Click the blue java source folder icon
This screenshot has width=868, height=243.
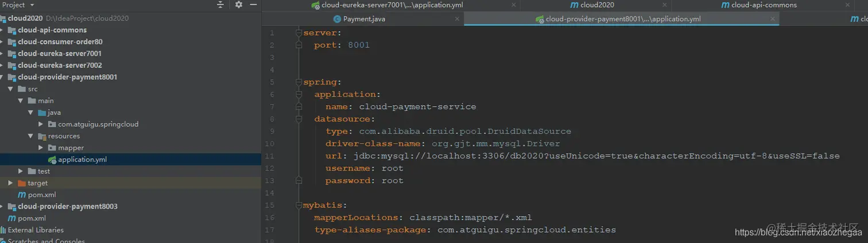(42, 113)
